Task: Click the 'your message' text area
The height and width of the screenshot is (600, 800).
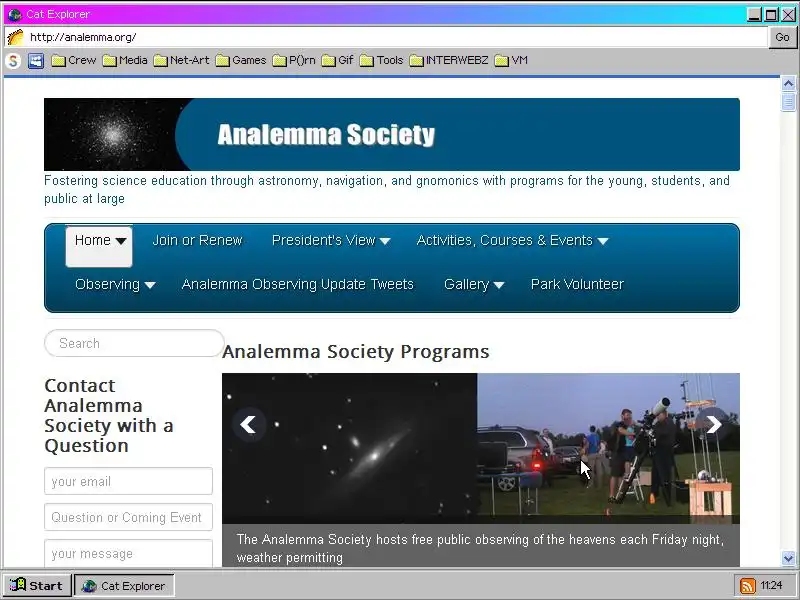Action: point(129,554)
